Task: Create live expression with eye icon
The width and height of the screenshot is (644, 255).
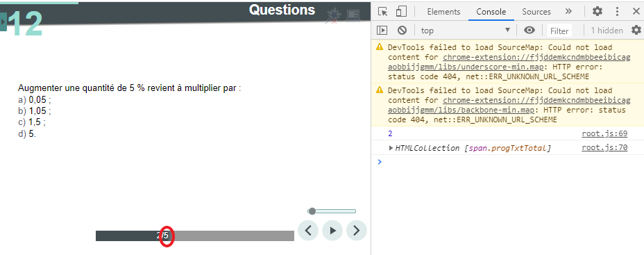Action: click(529, 30)
